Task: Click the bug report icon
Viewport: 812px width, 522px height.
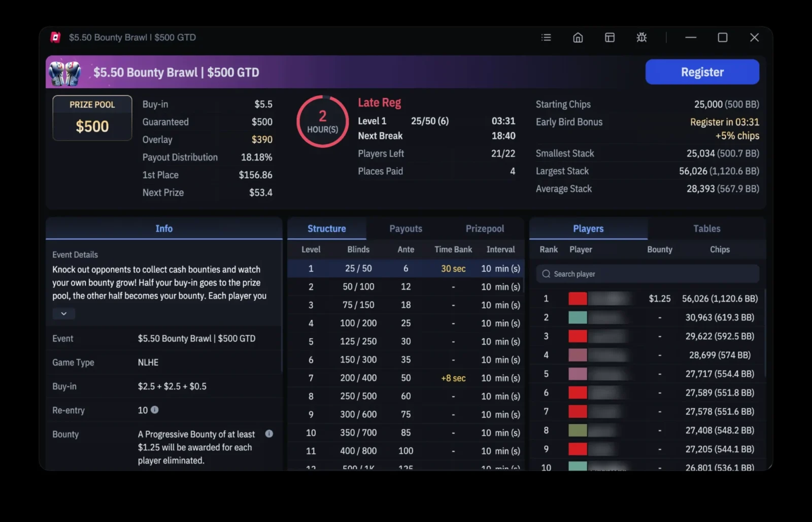Action: tap(641, 38)
